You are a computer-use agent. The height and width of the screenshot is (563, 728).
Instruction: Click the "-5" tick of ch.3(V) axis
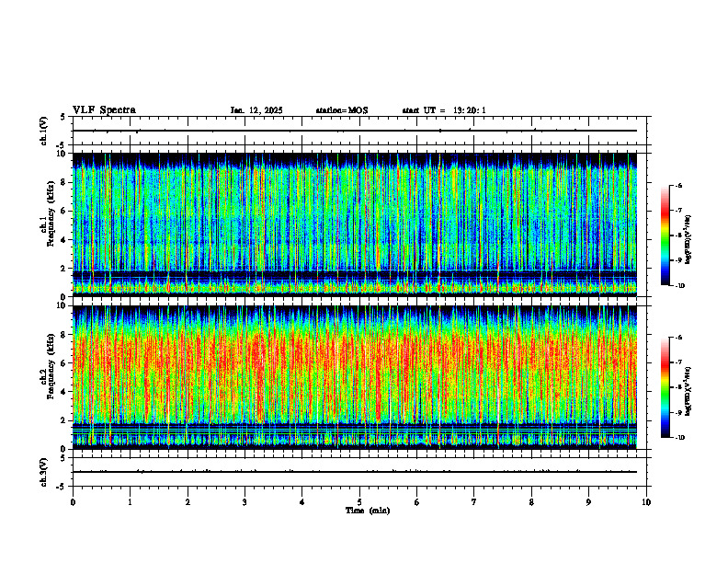point(63,487)
